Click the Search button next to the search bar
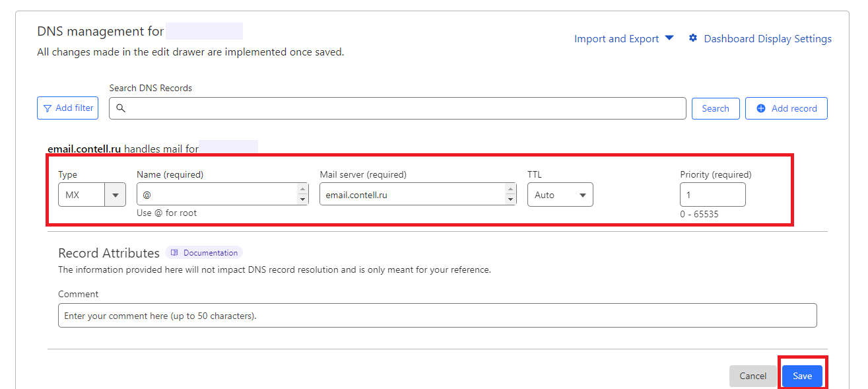The height and width of the screenshot is (389, 868). (716, 108)
